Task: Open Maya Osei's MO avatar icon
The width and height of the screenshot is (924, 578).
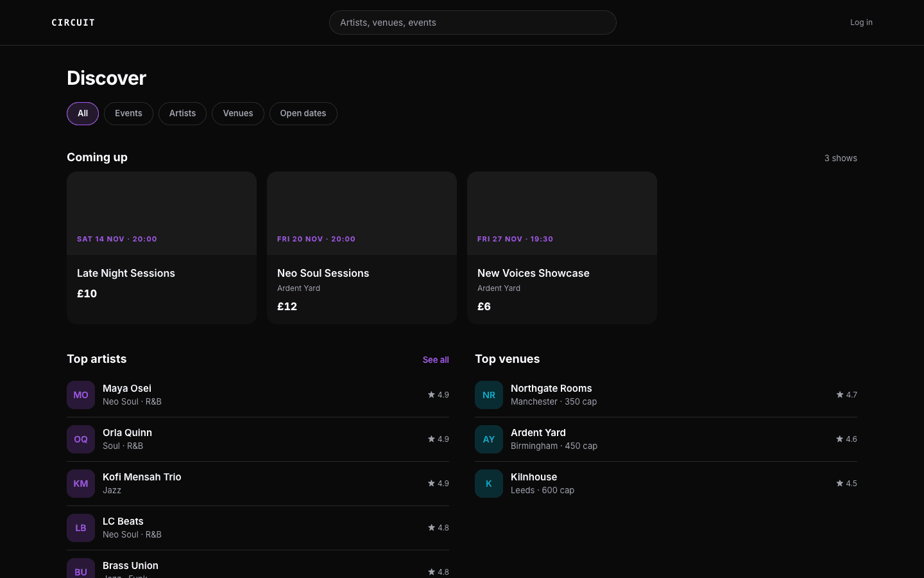Action: coord(81,395)
